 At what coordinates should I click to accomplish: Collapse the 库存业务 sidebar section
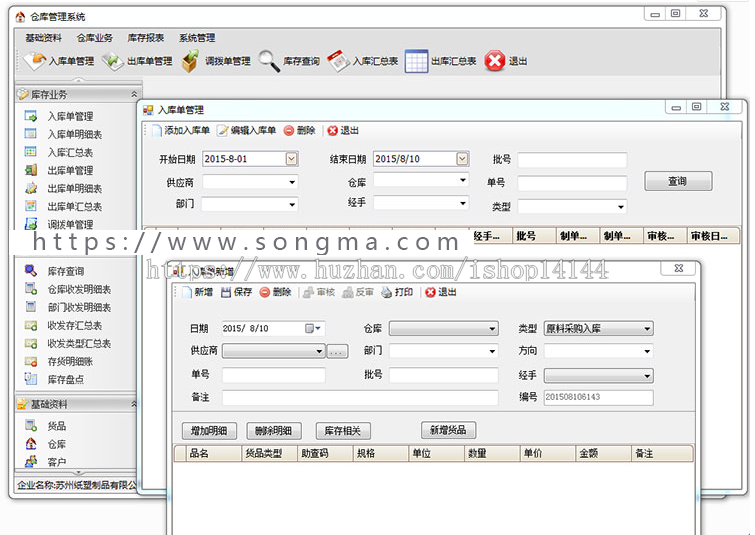[x=134, y=95]
